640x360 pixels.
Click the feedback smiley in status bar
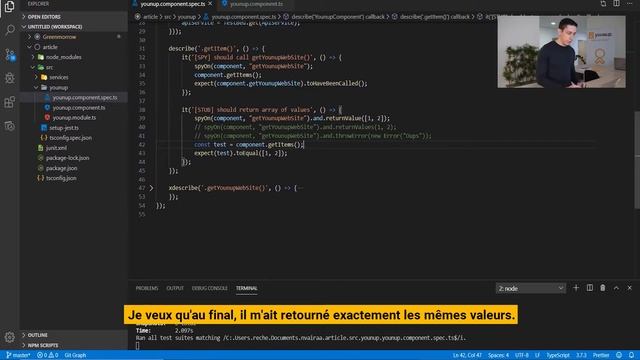(619, 355)
